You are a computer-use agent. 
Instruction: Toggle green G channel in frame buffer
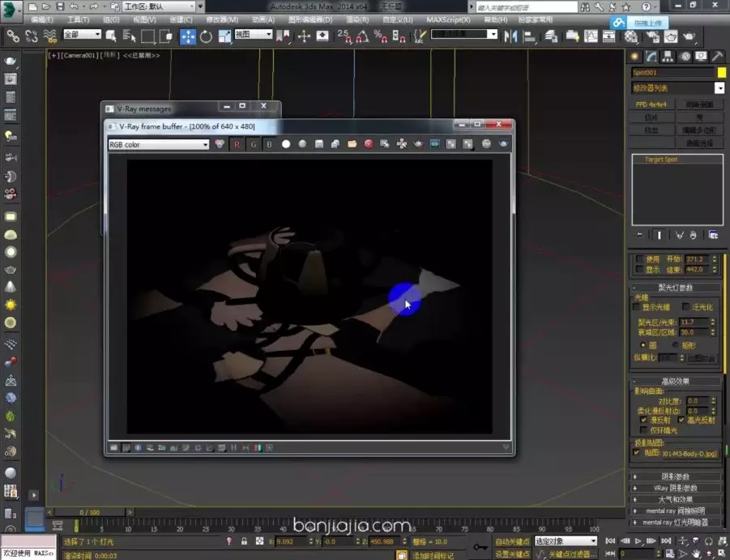click(254, 144)
